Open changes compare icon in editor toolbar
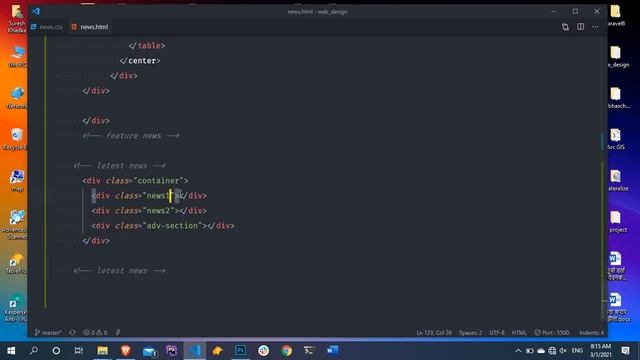The height and width of the screenshot is (360, 640). [x=565, y=27]
